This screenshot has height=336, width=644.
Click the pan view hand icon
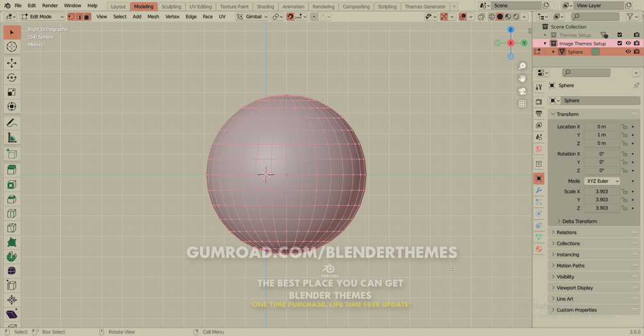(x=522, y=78)
